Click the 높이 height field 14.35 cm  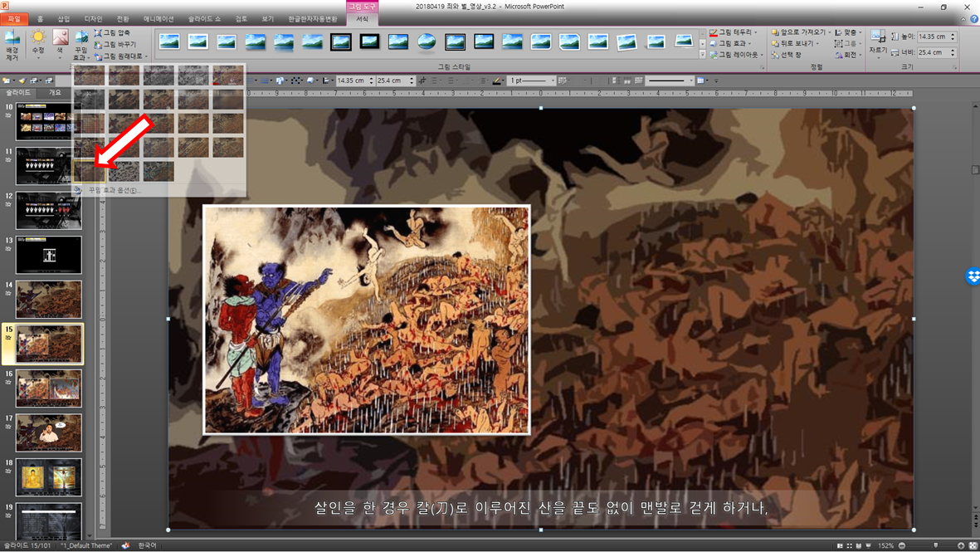click(x=933, y=37)
